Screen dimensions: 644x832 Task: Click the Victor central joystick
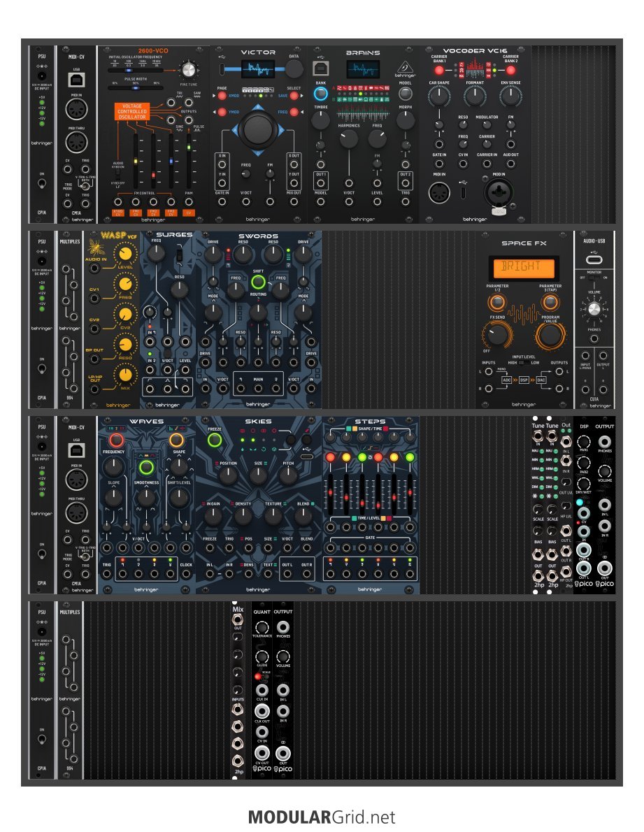258,129
